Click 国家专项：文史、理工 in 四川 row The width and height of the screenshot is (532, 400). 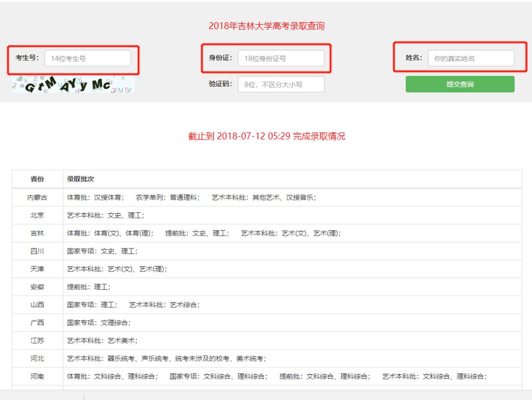pos(102,251)
